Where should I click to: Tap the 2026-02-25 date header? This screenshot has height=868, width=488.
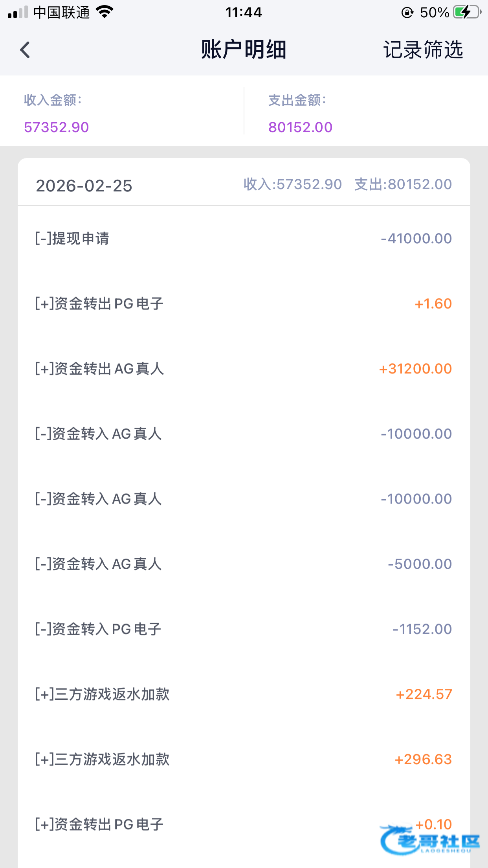pos(84,186)
